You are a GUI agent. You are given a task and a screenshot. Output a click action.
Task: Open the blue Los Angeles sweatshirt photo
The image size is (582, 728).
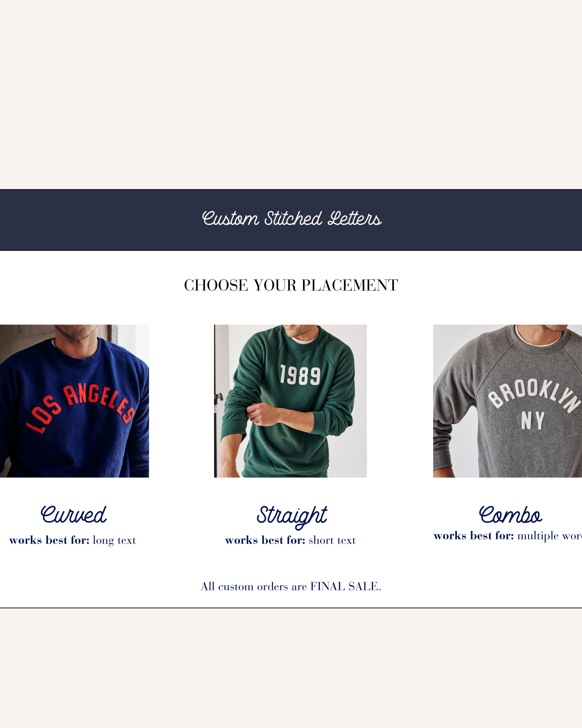[74, 401]
